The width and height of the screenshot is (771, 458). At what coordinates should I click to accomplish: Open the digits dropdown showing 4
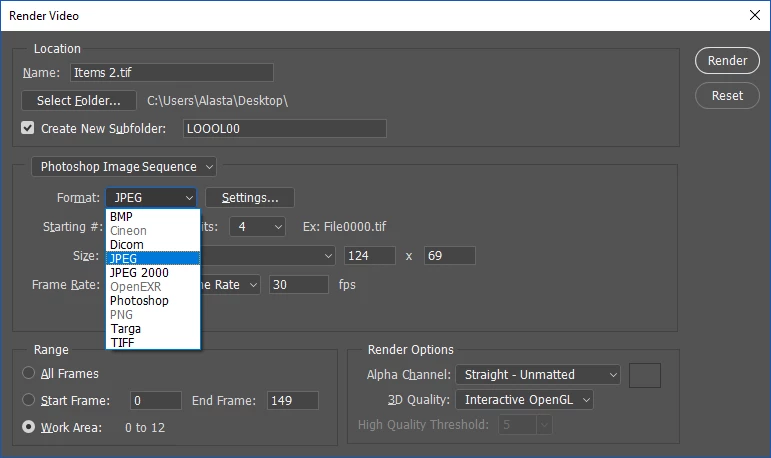pos(258,227)
